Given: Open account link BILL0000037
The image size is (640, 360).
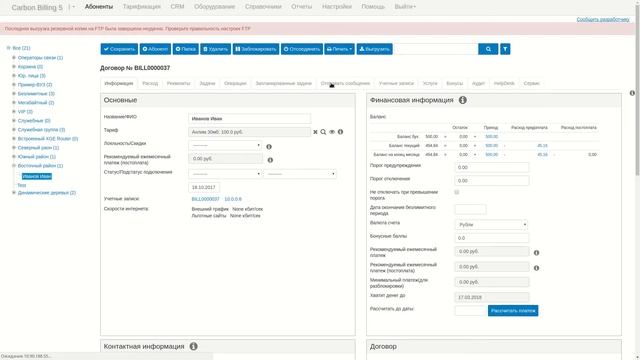Looking at the screenshot, I should coord(205,199).
